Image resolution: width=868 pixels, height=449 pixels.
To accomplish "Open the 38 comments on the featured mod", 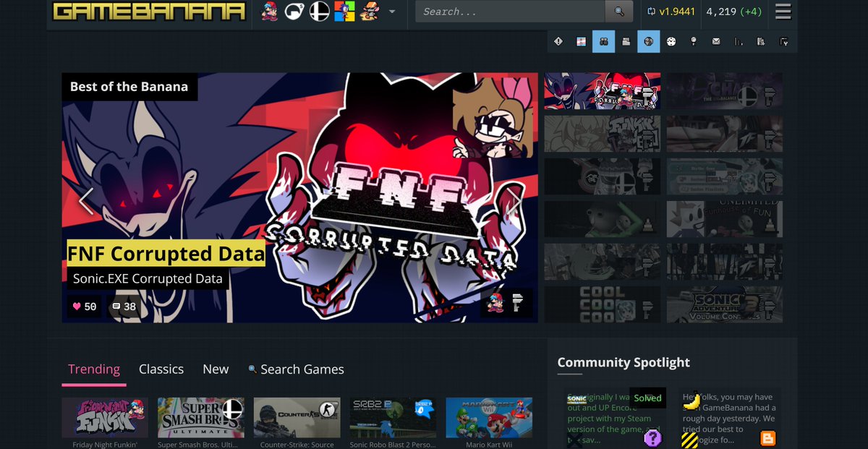I will click(x=123, y=307).
